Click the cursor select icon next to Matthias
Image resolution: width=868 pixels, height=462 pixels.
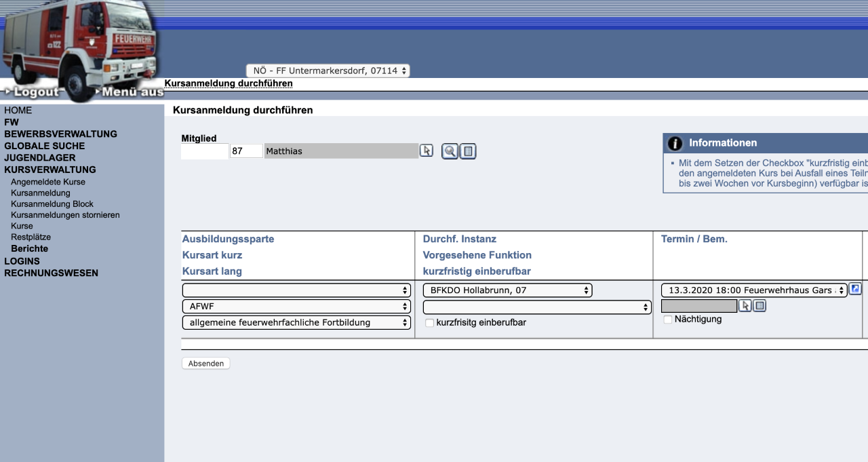pos(426,151)
